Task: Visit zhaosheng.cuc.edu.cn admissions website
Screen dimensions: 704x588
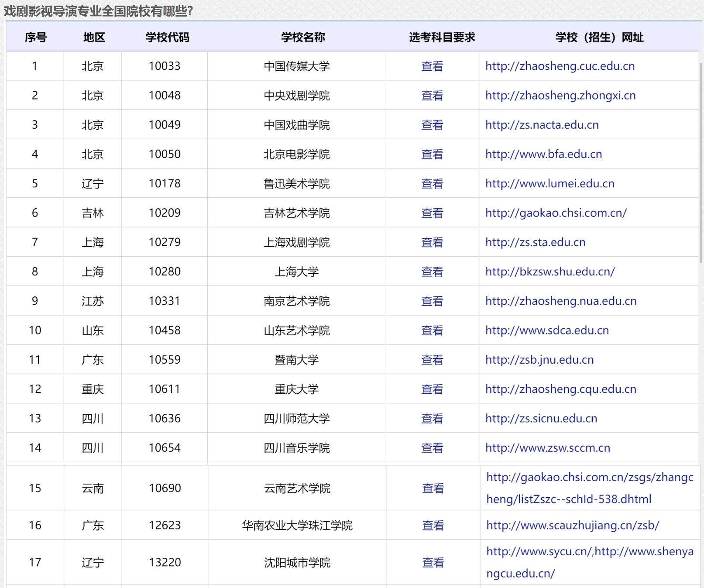Action: tap(560, 66)
